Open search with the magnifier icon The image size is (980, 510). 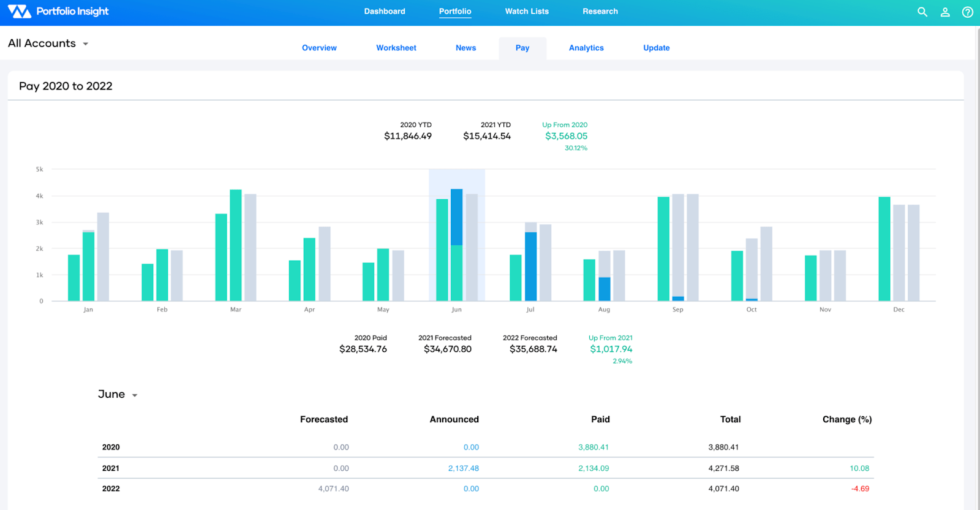pyautogui.click(x=922, y=12)
